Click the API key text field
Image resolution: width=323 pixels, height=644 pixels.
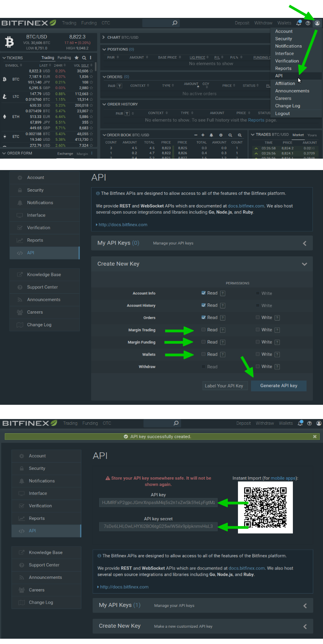tap(158, 503)
